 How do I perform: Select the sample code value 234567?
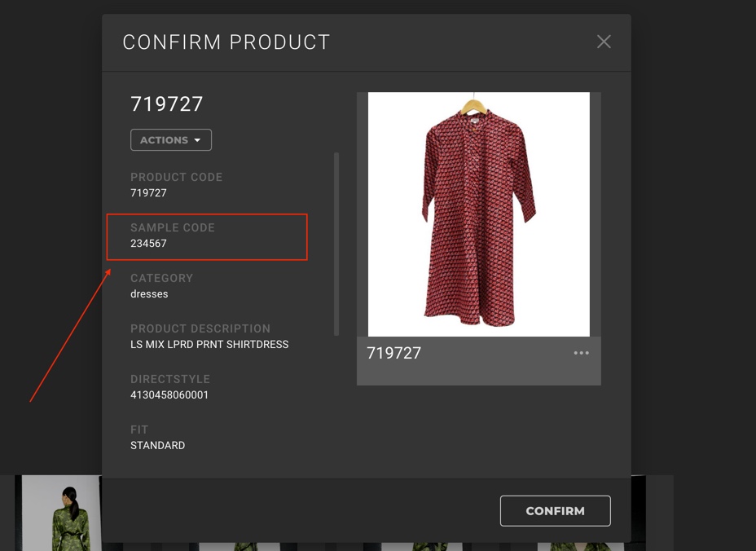click(148, 244)
